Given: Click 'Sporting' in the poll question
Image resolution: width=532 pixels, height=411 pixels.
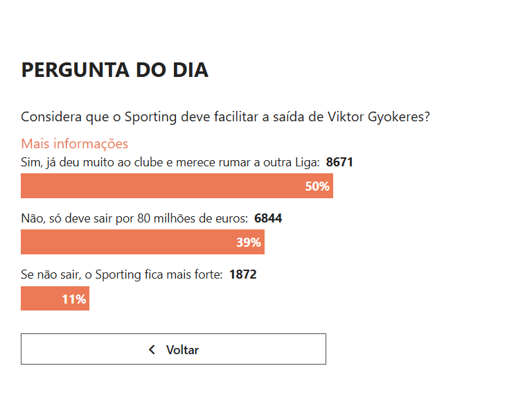Looking at the screenshot, I should coord(150,117).
